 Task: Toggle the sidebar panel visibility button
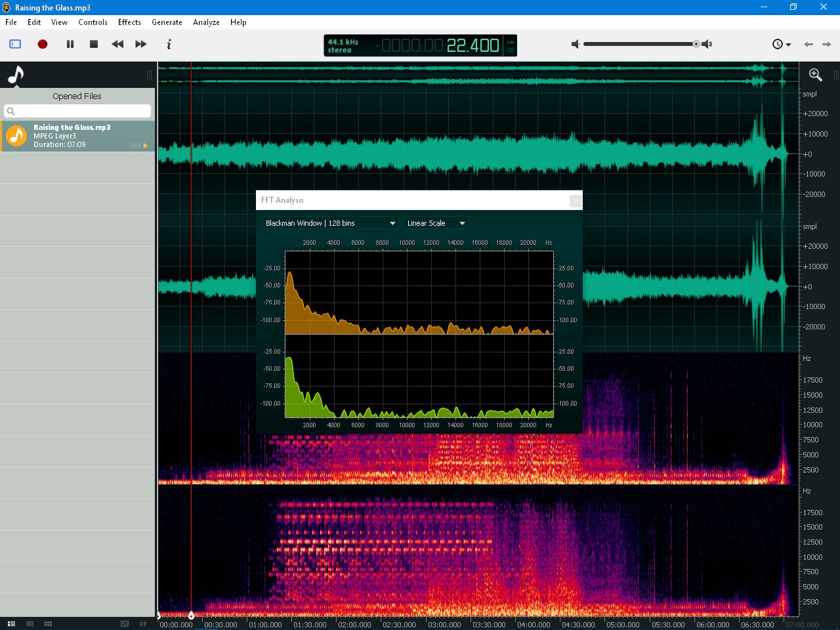[x=15, y=44]
